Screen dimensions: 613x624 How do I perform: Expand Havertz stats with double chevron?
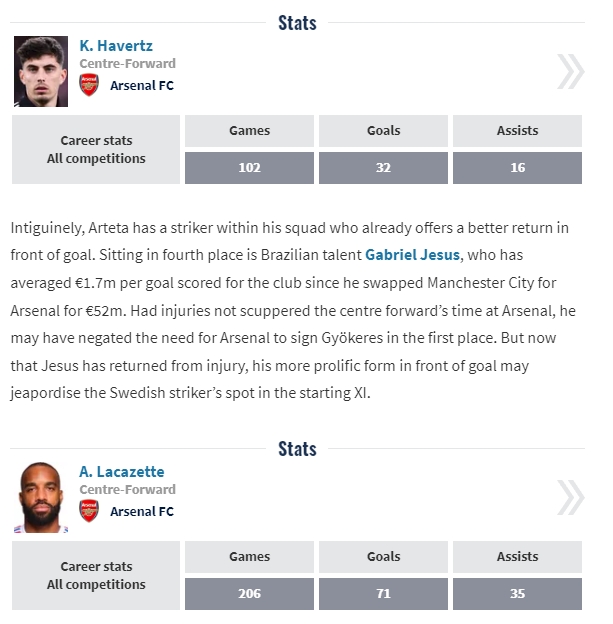[x=570, y=72]
